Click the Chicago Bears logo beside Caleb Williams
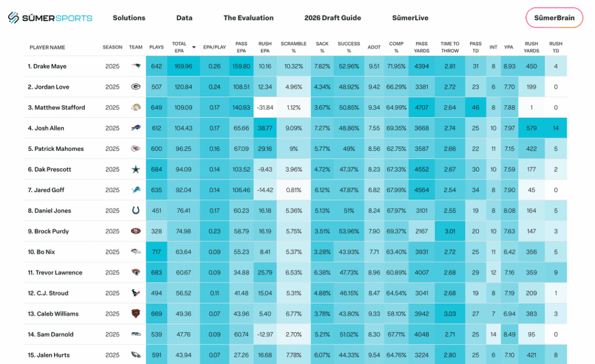The height and width of the screenshot is (364, 595). [135, 313]
